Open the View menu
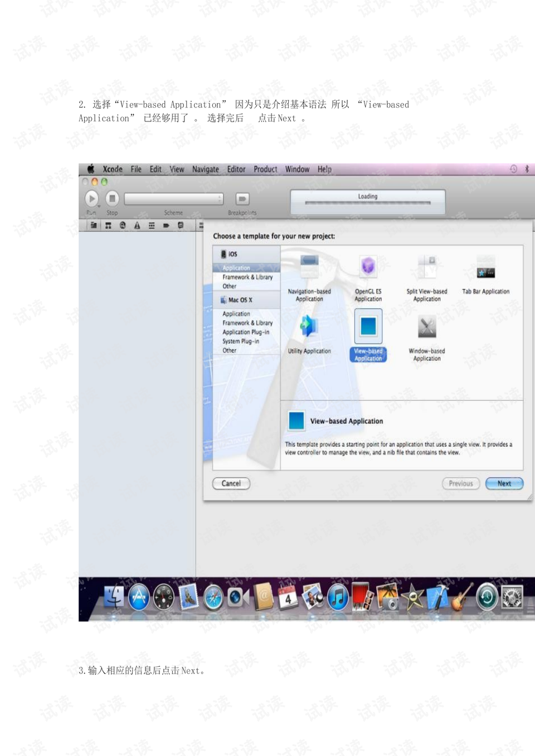 (x=177, y=169)
